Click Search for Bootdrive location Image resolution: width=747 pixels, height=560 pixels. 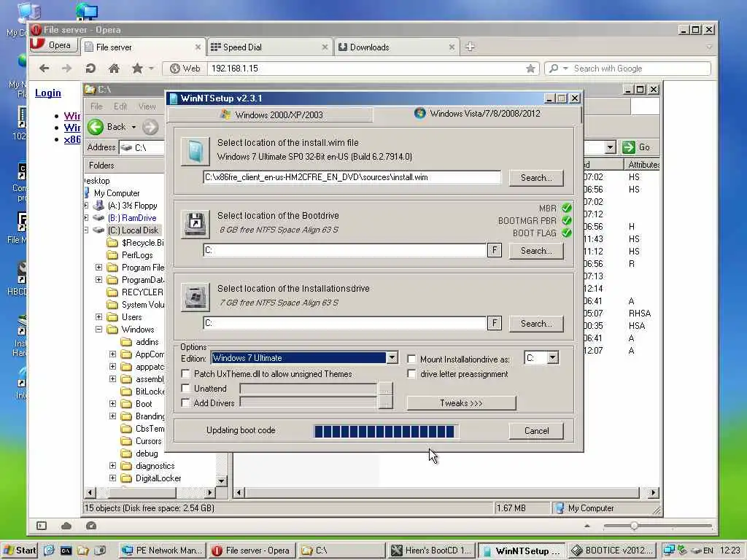pos(536,251)
